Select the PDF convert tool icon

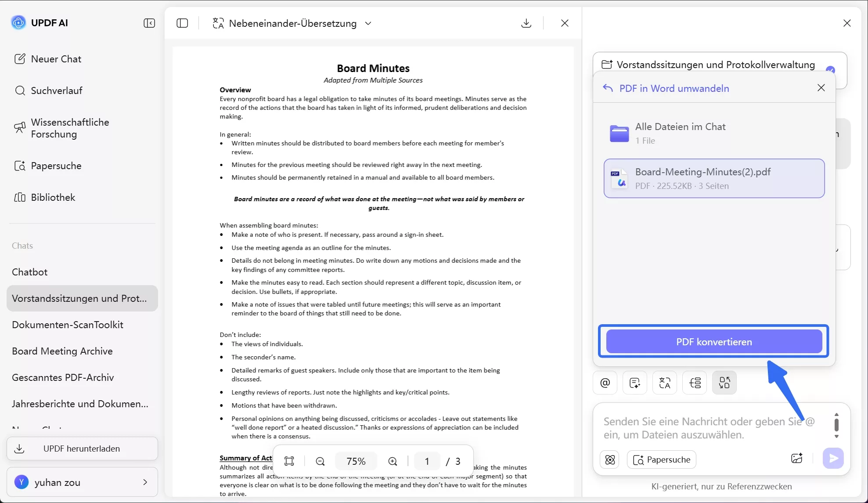pyautogui.click(x=724, y=383)
